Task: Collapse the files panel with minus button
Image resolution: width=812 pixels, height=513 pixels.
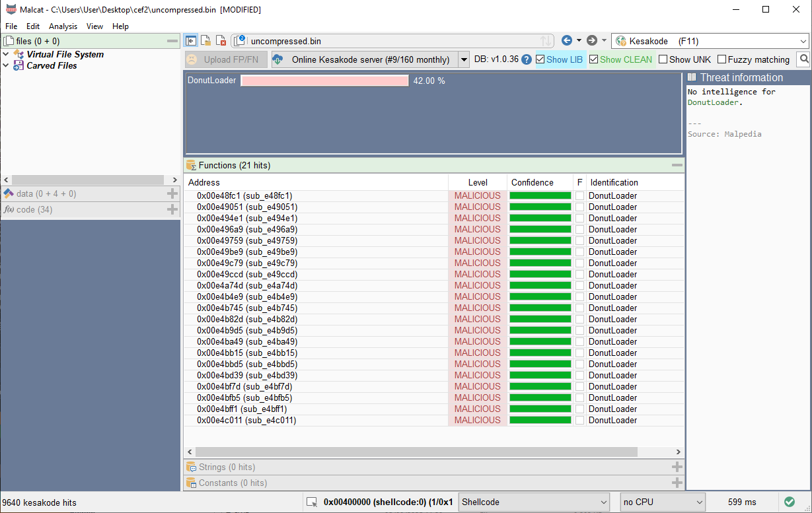Action: pyautogui.click(x=172, y=41)
